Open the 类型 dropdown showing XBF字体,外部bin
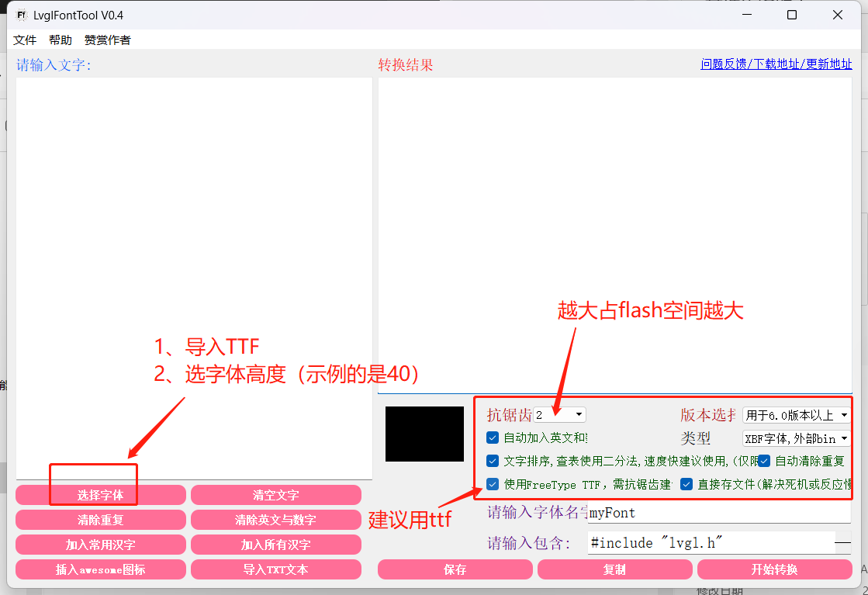Screen dimensions: 868x595 click(x=796, y=438)
